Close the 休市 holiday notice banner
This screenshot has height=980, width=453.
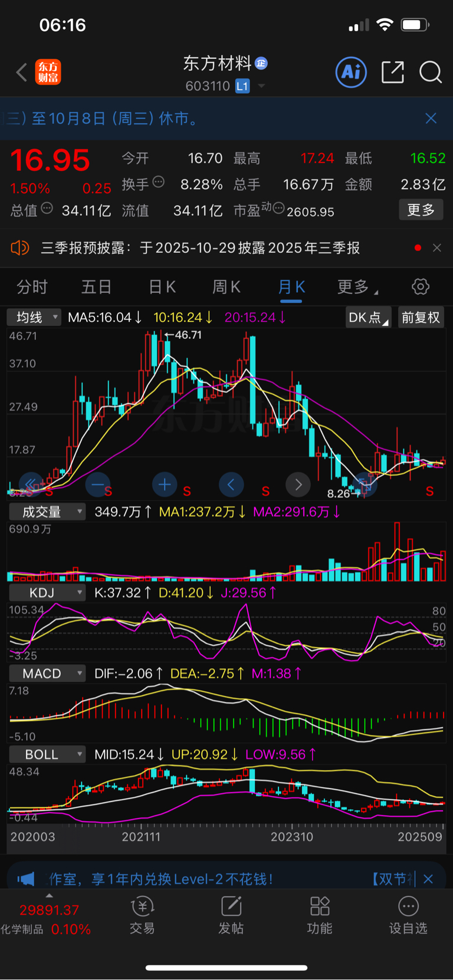[x=431, y=118]
